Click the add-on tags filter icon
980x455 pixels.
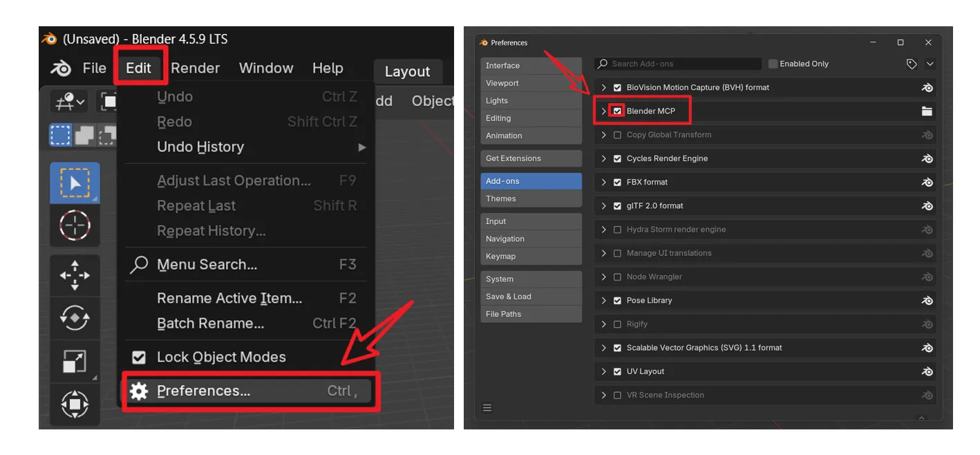click(912, 64)
